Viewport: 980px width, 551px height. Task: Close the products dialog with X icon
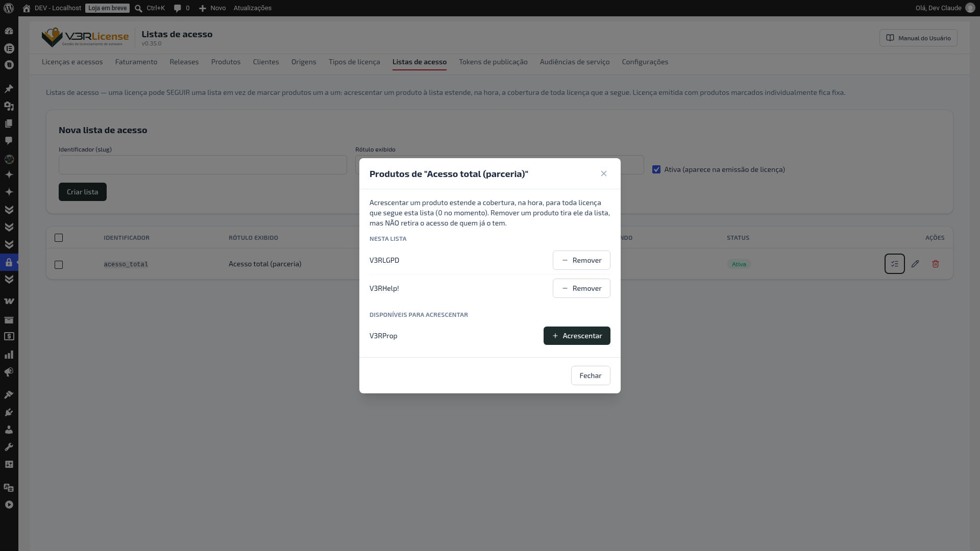tap(604, 173)
